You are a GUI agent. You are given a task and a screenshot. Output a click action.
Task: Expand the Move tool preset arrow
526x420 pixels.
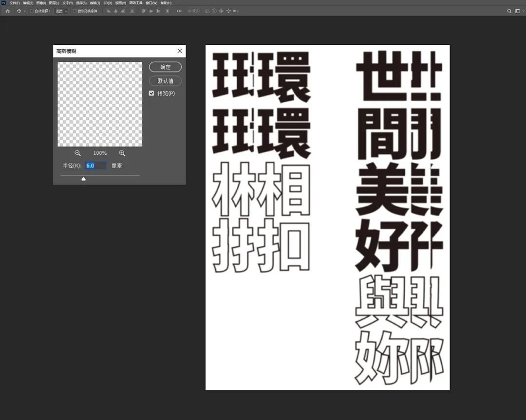(x=25, y=11)
